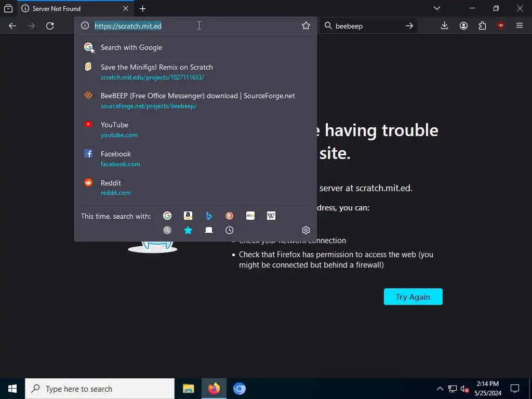
Task: Search this time with DuckDuckGo icon
Action: pyautogui.click(x=229, y=216)
